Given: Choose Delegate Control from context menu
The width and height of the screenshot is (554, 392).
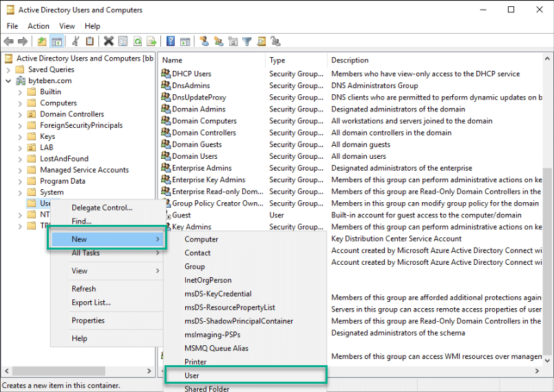Looking at the screenshot, I should point(107,208).
